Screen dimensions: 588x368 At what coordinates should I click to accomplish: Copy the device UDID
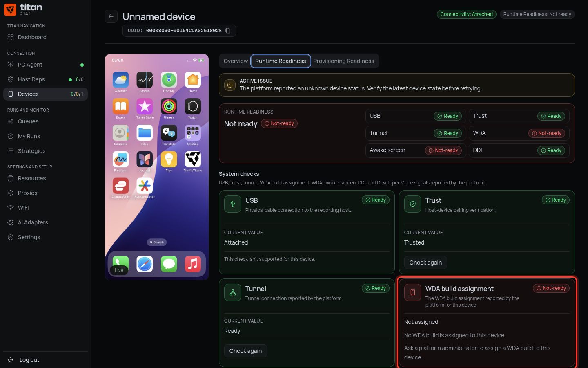click(x=228, y=31)
